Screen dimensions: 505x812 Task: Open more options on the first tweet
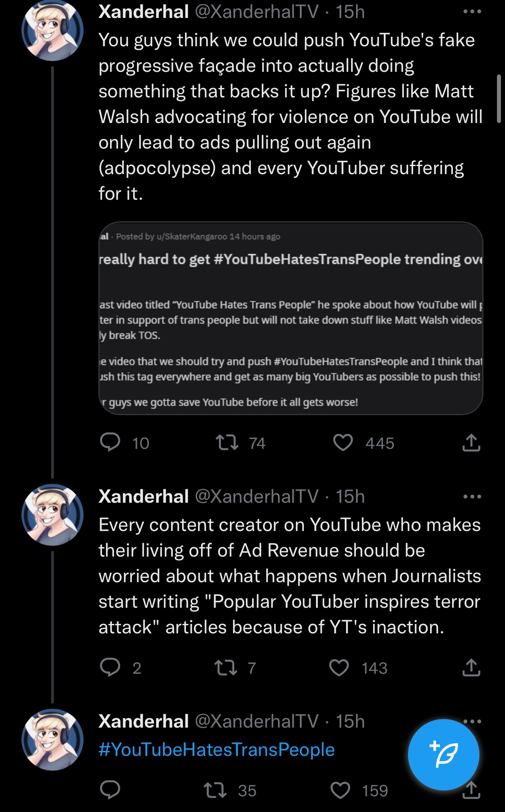pyautogui.click(x=472, y=12)
